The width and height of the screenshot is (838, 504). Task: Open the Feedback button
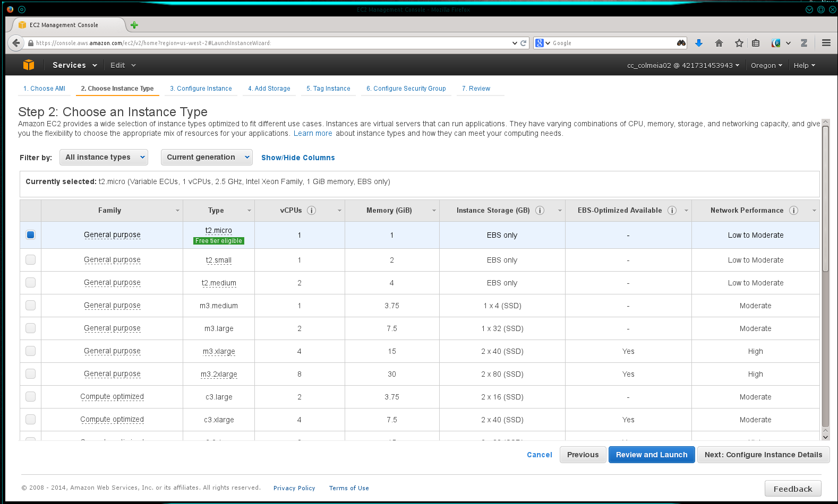pos(793,489)
